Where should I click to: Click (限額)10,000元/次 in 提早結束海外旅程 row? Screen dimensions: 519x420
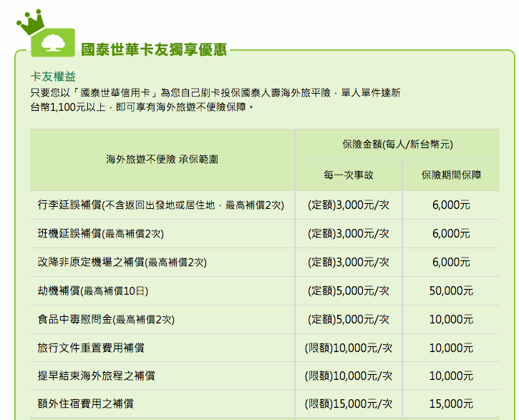tap(349, 376)
